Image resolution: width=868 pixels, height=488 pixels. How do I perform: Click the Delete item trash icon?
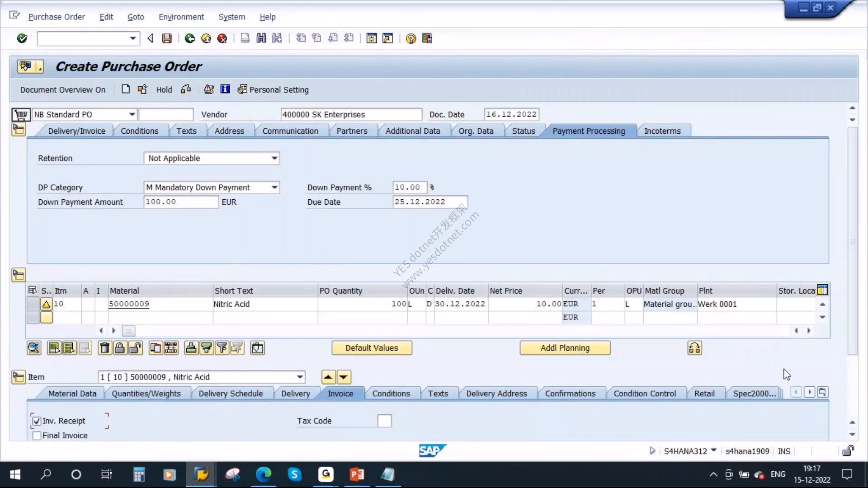104,348
